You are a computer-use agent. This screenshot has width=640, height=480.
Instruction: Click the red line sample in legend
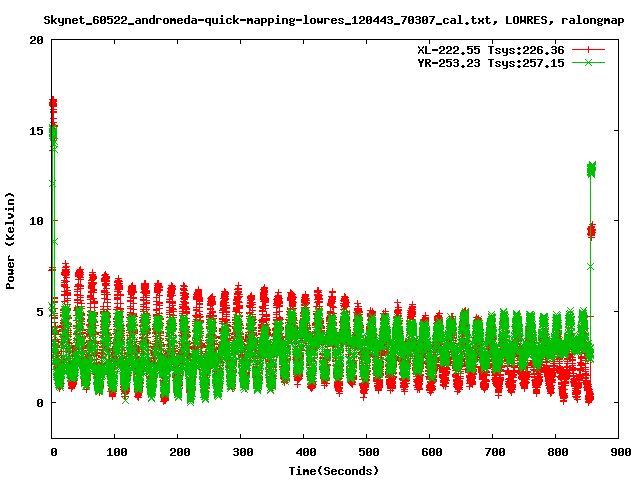click(588, 50)
